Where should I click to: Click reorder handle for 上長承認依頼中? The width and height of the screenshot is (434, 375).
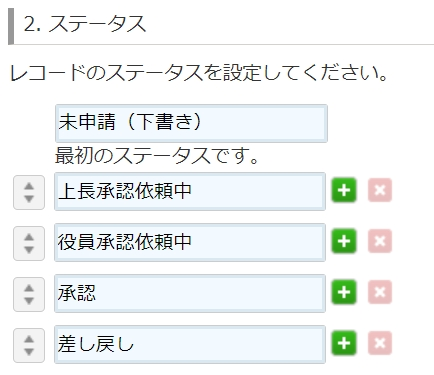[29, 192]
